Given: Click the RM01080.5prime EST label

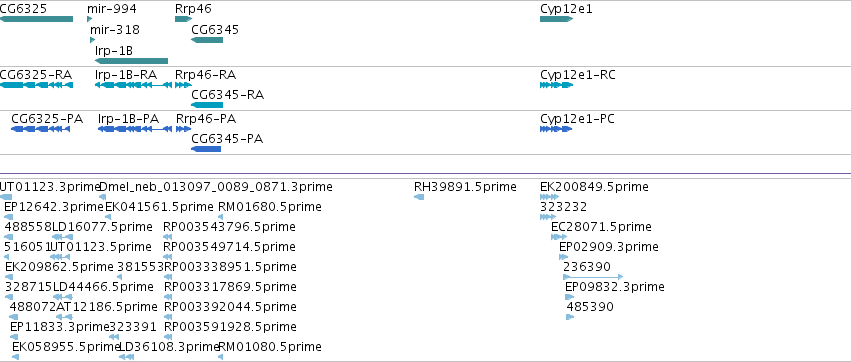Looking at the screenshot, I should coord(270,347).
